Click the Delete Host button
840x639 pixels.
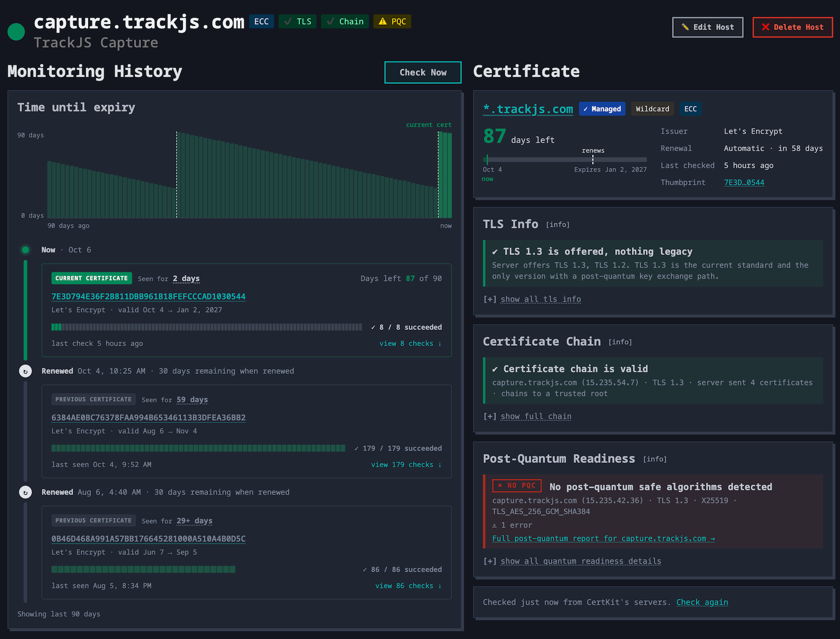click(792, 27)
